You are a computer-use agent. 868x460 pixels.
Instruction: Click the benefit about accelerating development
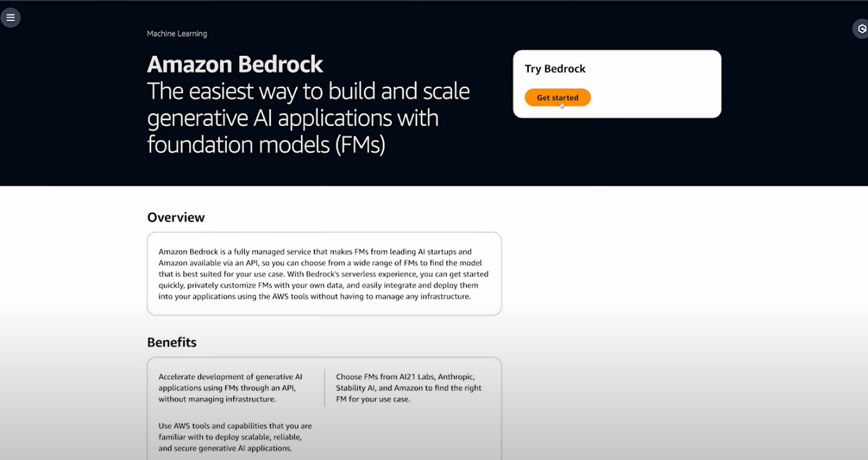pyautogui.click(x=230, y=387)
